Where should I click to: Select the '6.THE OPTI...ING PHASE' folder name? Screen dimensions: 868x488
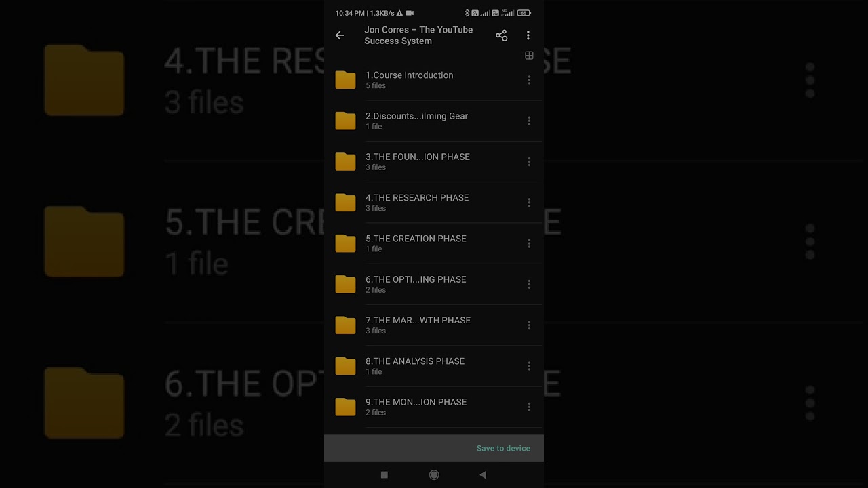[416, 279]
